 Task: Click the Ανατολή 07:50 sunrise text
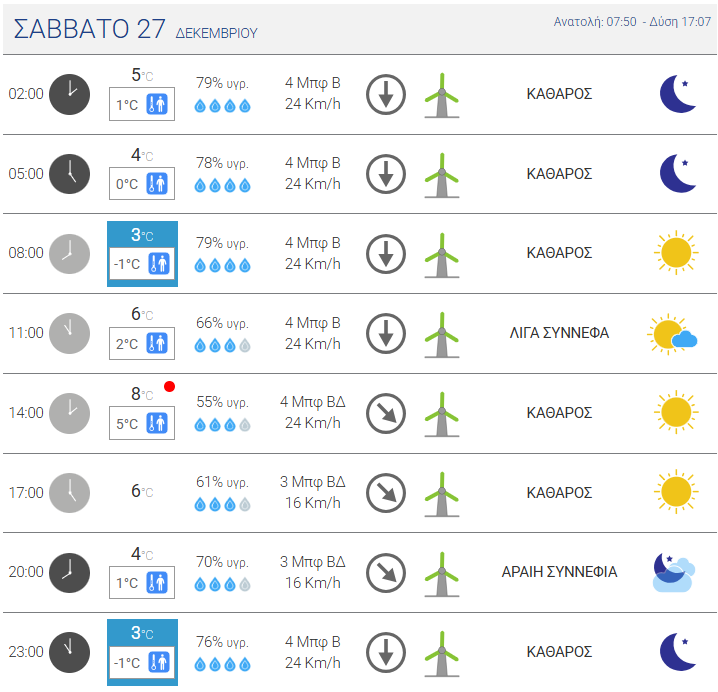595,22
